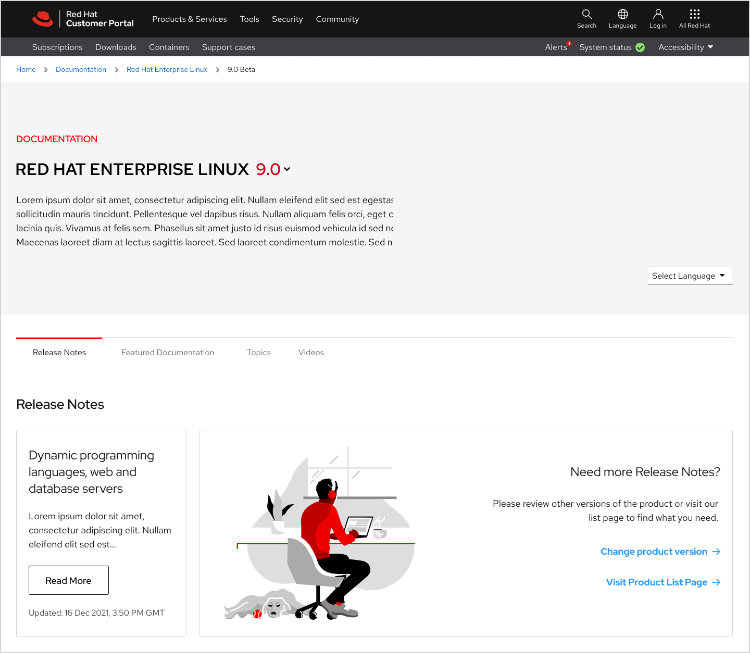Screen dimensions: 750x653
Task: Switch to the Featured Documentation tab
Action: pos(168,352)
